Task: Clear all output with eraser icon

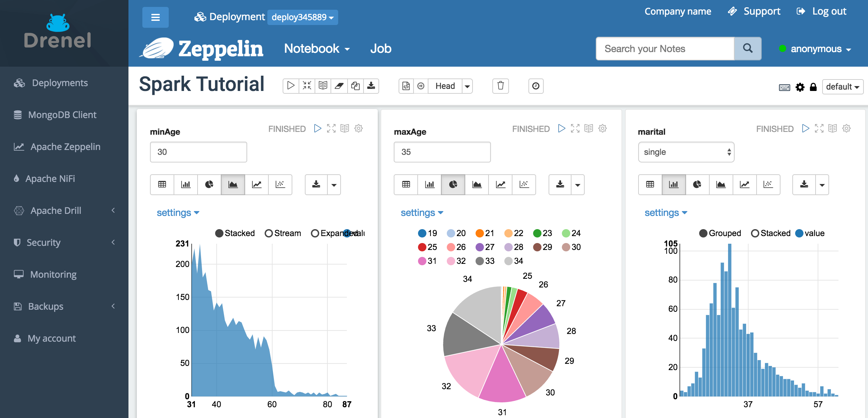Action: tap(339, 86)
